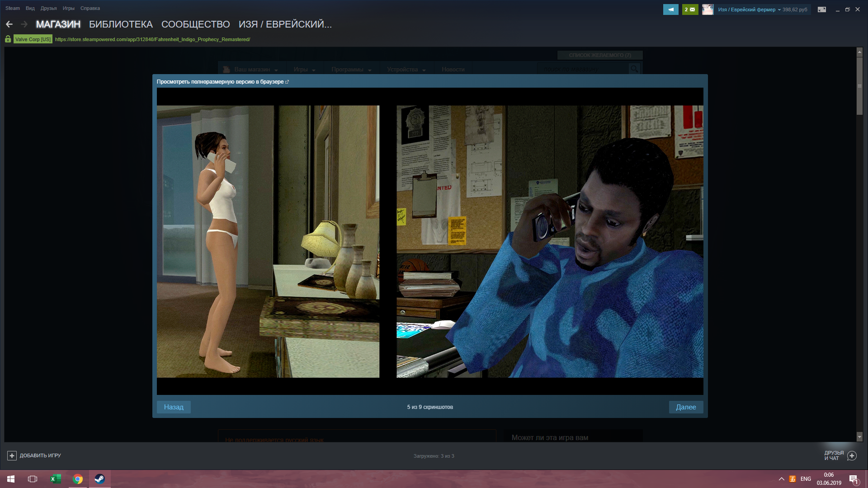The width and height of the screenshot is (868, 488).
Task: Show hidden system tray icons
Action: (x=781, y=479)
